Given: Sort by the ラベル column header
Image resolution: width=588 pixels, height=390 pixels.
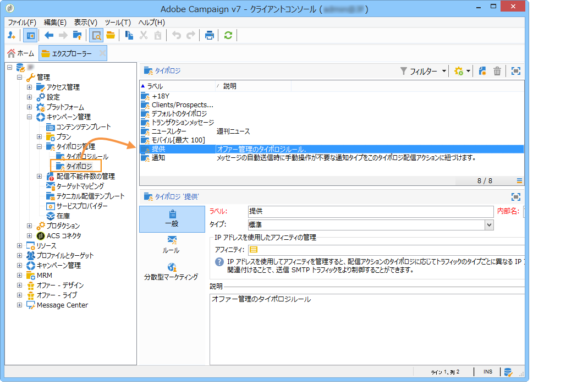Looking at the screenshot, I should pos(177,86).
